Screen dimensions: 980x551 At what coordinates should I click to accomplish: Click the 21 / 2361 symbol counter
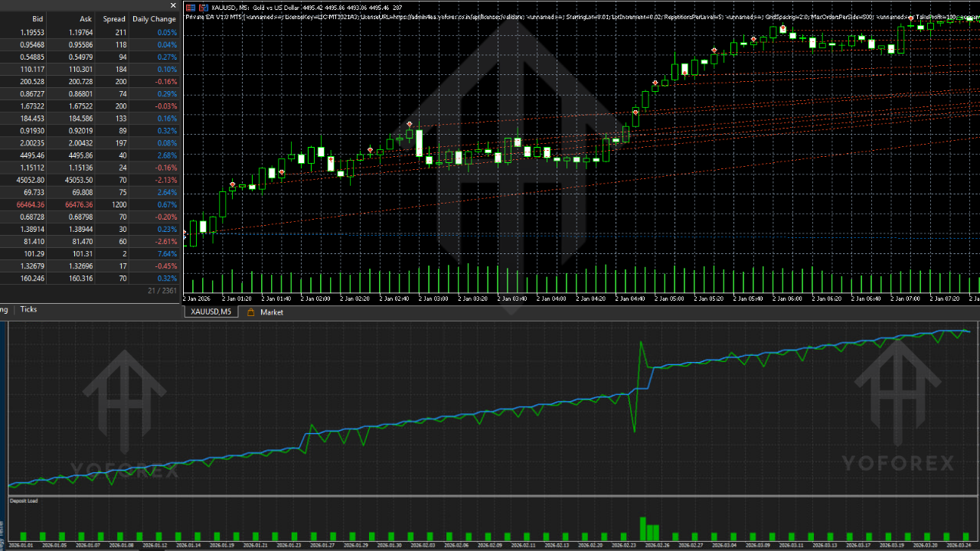[161, 291]
